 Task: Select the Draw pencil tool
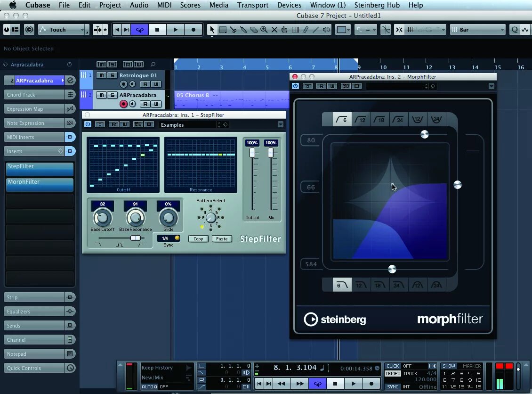[x=306, y=30]
